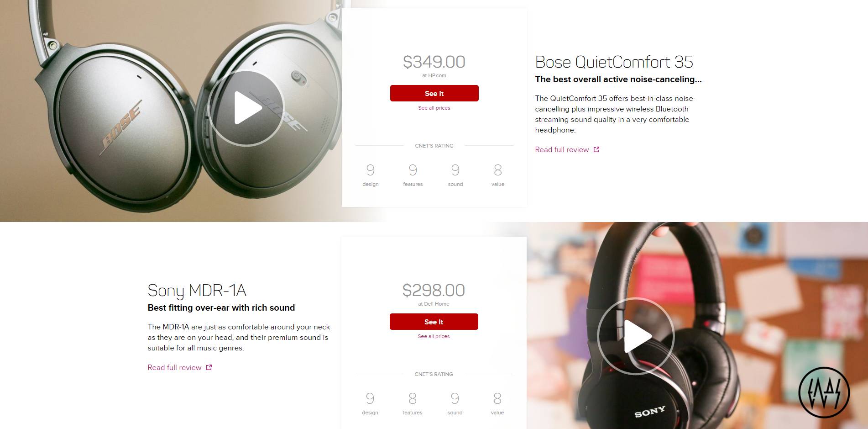Read full review of Sony MDR-1A
The width and height of the screenshot is (868, 429).
click(x=174, y=367)
